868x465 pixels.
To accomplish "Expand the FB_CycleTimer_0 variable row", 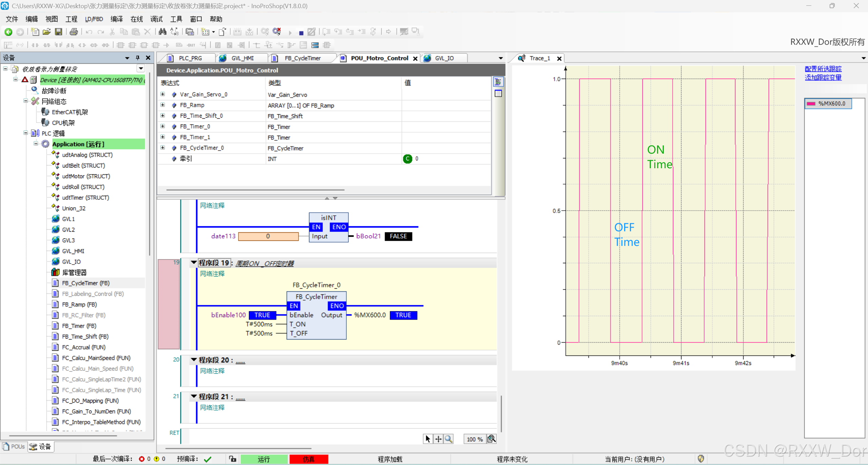I will click(x=162, y=148).
